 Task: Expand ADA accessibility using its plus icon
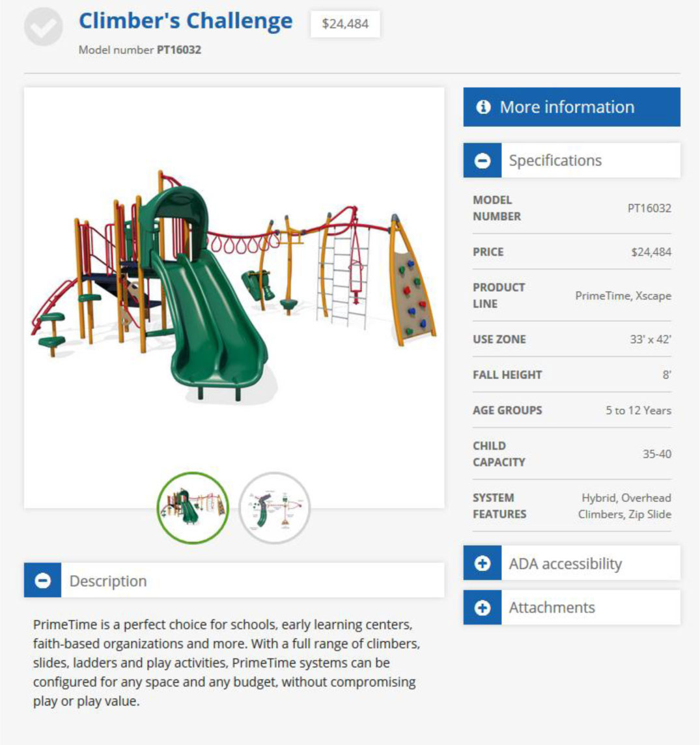[x=483, y=564]
